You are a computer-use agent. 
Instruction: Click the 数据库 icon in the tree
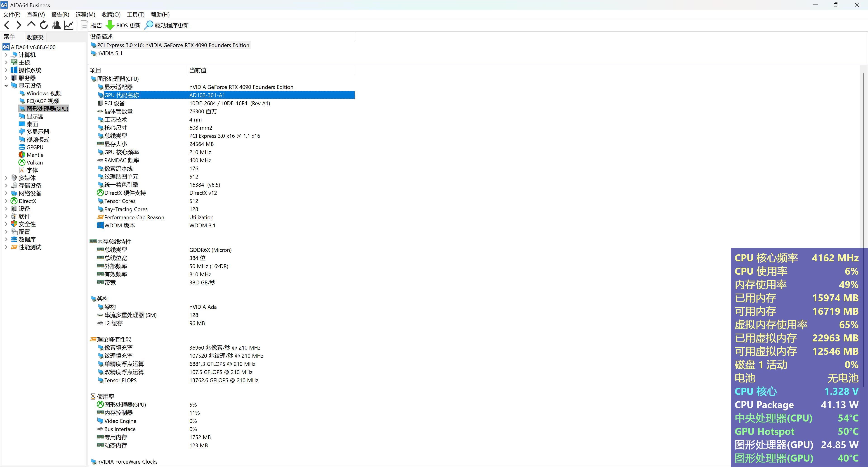point(14,239)
